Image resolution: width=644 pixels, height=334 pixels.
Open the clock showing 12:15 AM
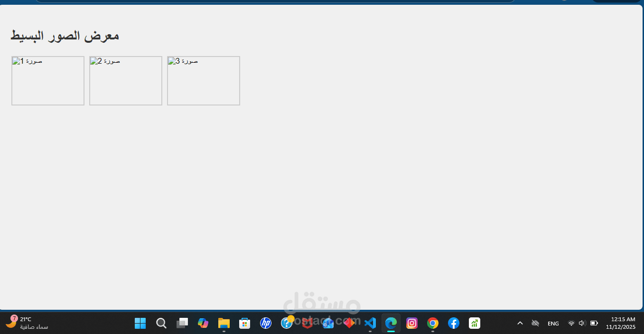click(621, 323)
